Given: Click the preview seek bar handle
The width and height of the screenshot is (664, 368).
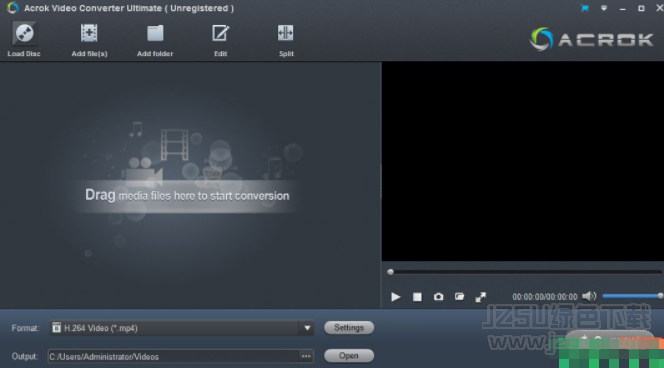Looking at the screenshot, I should (x=390, y=272).
